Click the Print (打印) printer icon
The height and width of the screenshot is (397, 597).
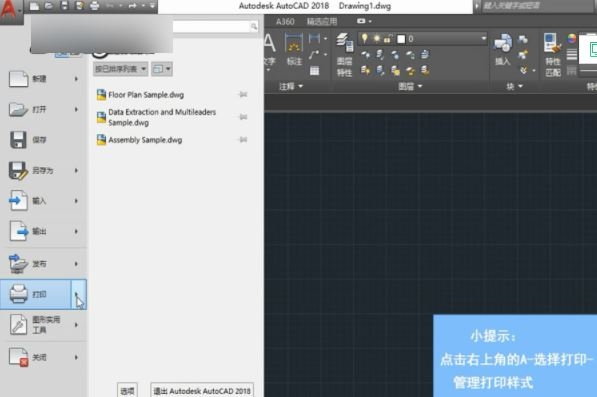pos(19,294)
